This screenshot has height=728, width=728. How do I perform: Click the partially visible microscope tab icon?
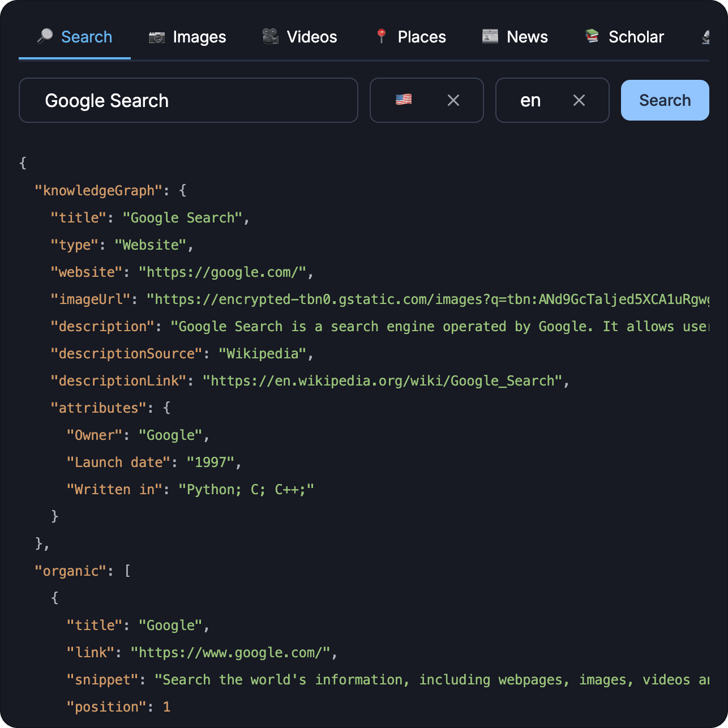705,37
